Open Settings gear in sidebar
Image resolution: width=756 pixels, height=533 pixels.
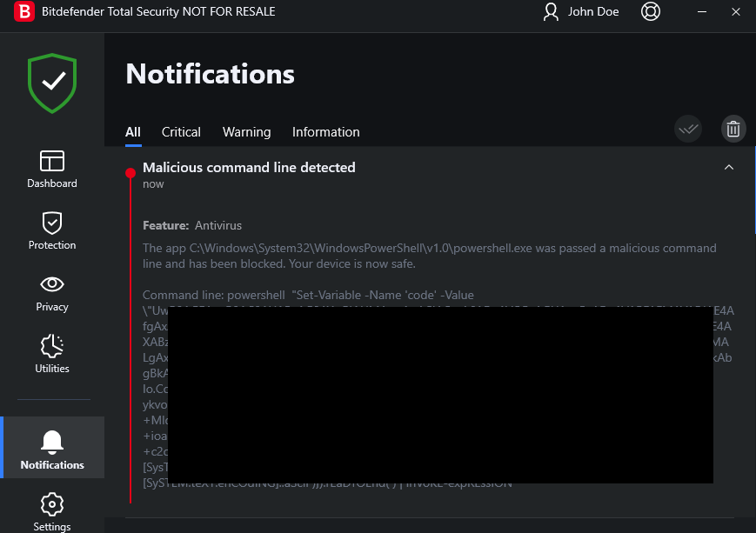click(52, 505)
